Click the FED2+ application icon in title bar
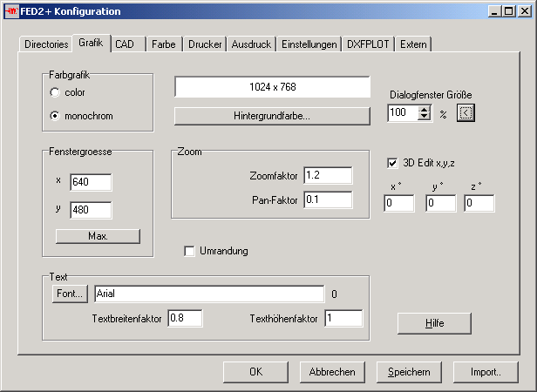Image resolution: width=537 pixels, height=392 pixels. point(11,11)
